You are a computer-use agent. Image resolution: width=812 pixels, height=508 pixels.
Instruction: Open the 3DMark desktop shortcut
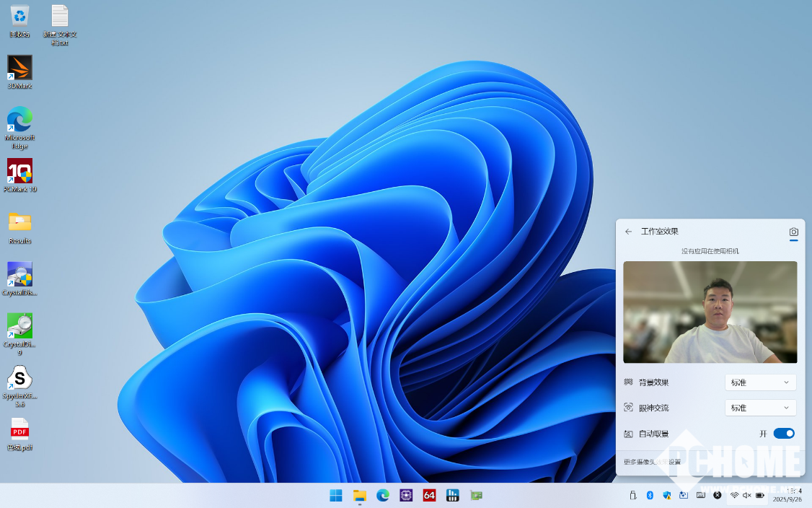coord(19,69)
